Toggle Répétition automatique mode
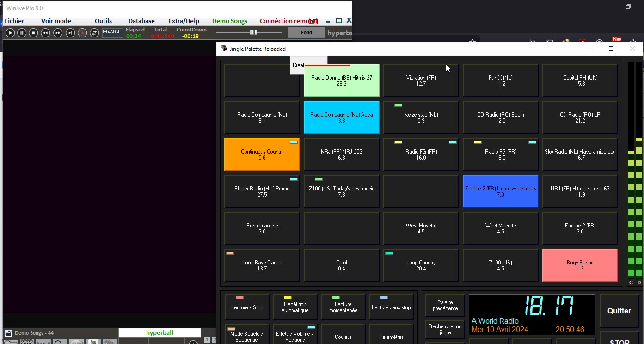 pos(295,307)
